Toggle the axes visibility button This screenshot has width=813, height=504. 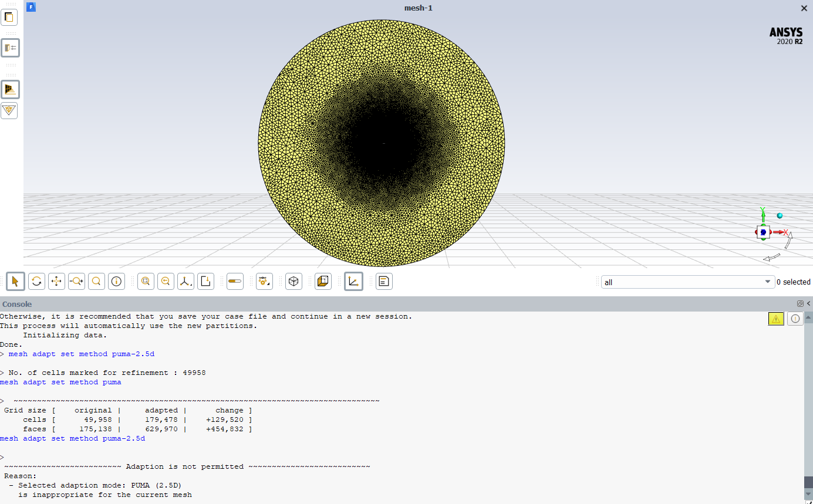[353, 282]
